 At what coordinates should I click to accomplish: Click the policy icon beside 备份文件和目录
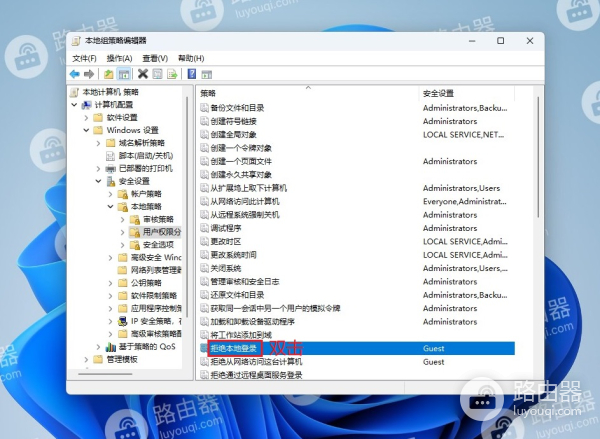click(x=204, y=108)
